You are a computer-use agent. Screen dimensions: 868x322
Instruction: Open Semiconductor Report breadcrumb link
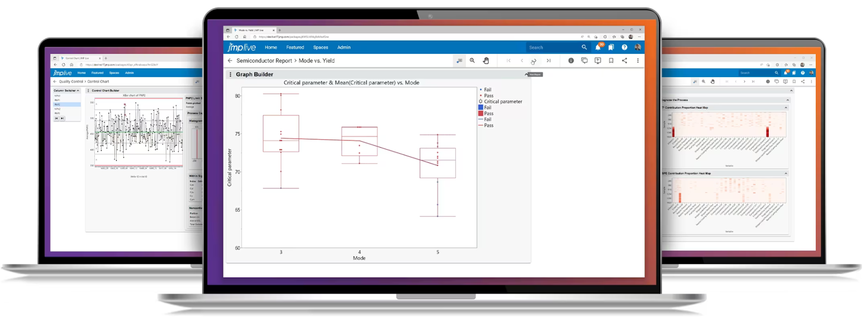tap(264, 61)
